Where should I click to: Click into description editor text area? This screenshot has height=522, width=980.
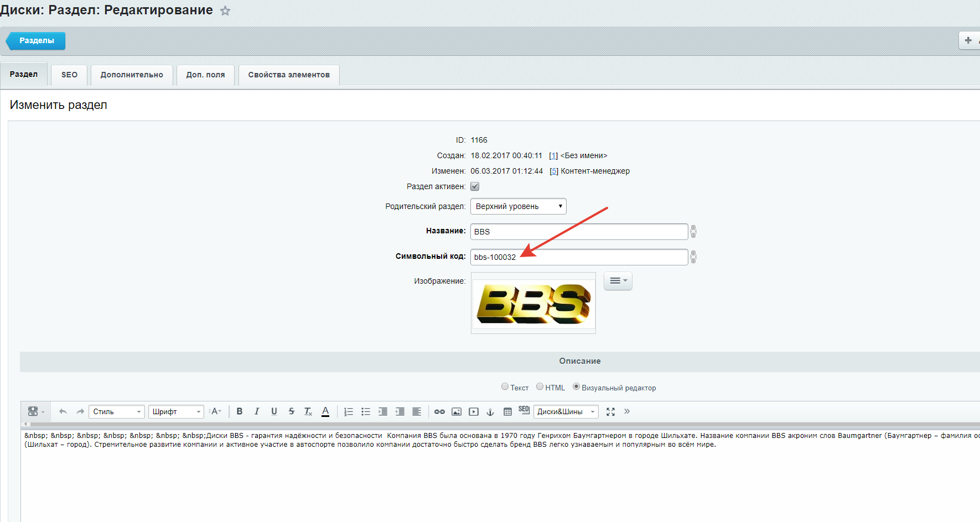[500, 476]
